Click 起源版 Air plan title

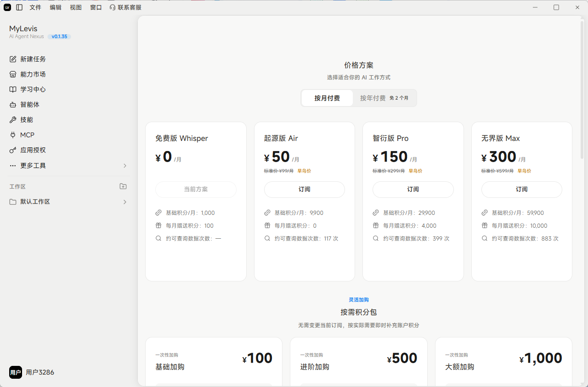[281, 138]
